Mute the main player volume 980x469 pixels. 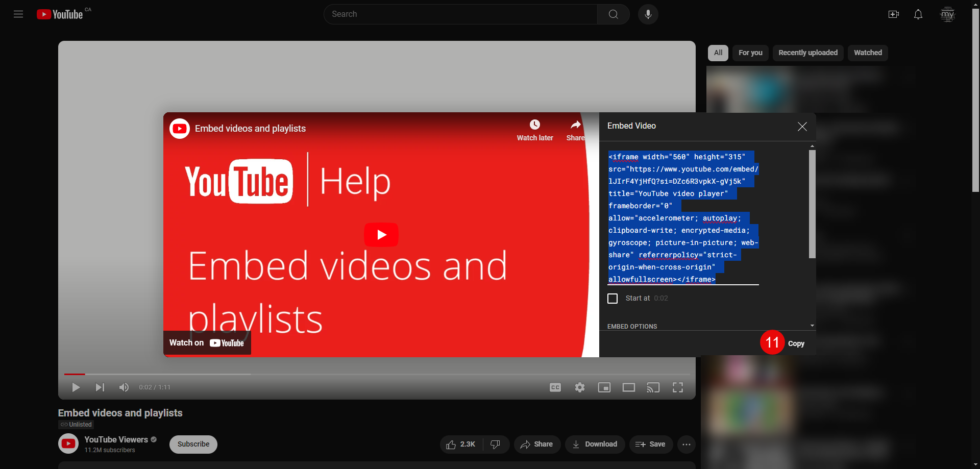[124, 387]
